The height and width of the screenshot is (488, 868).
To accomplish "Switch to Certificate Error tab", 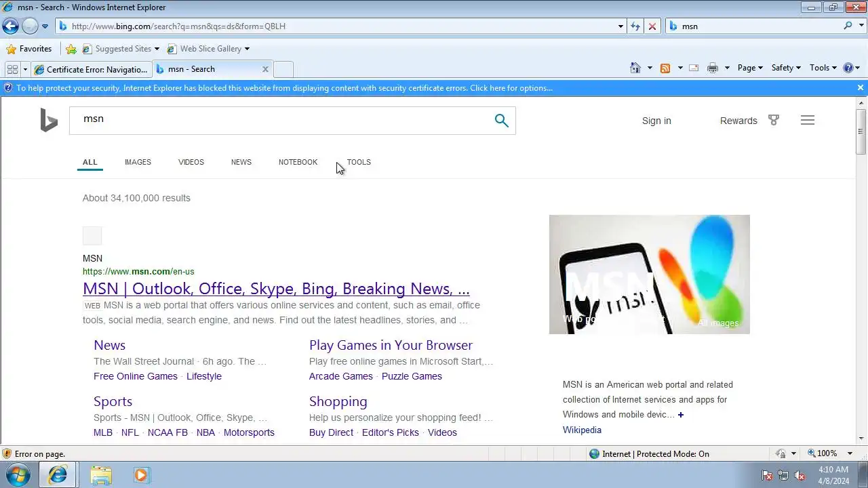I will point(92,69).
